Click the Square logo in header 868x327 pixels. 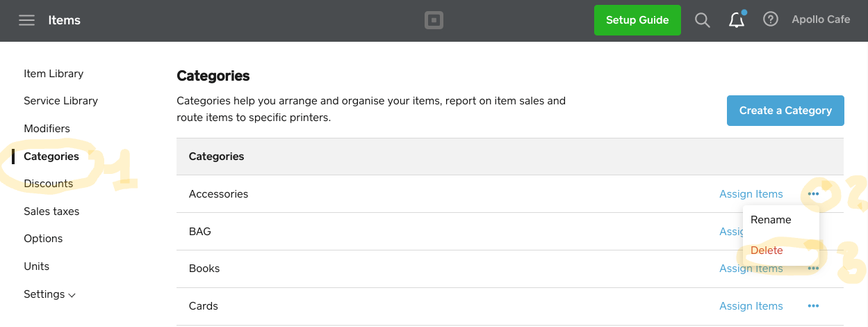pyautogui.click(x=434, y=20)
